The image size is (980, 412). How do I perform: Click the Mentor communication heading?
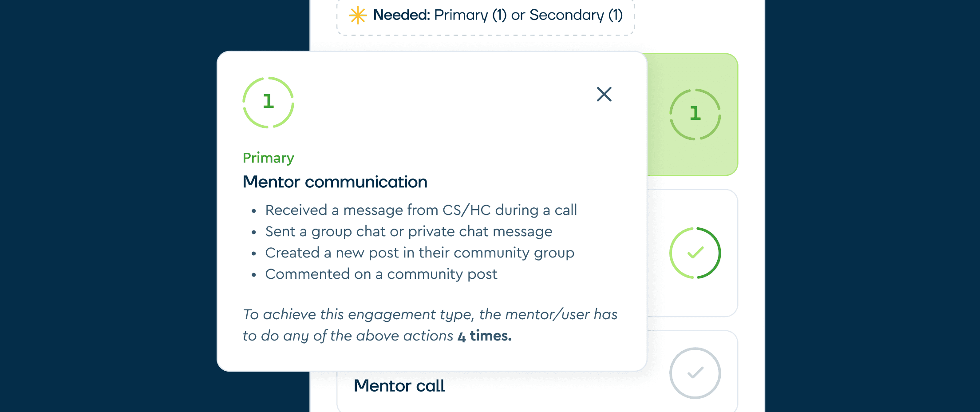tap(335, 182)
